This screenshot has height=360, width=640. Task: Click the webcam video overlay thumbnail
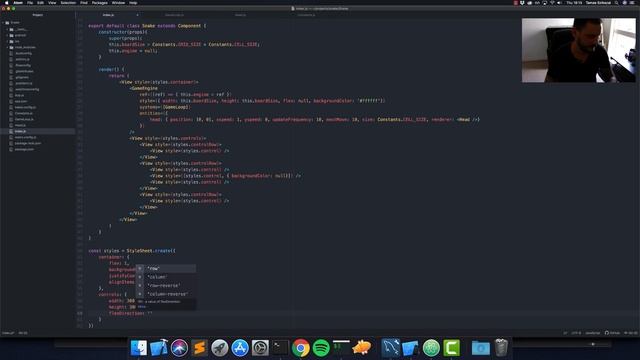pyautogui.click(x=578, y=50)
